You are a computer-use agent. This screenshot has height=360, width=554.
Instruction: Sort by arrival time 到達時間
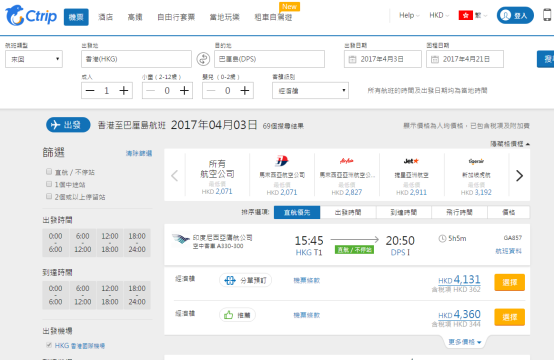coord(404,212)
